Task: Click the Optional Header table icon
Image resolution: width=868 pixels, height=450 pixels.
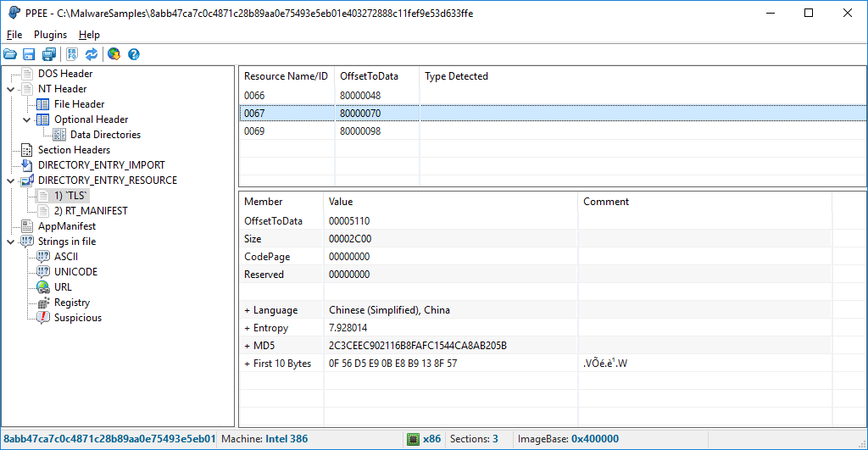Action: (42, 119)
